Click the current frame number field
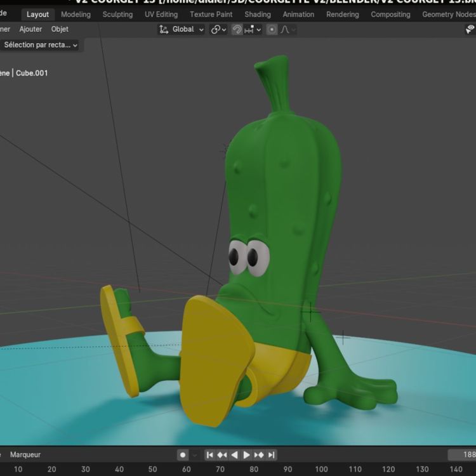Image resolution: width=476 pixels, height=476 pixels. pos(462,455)
